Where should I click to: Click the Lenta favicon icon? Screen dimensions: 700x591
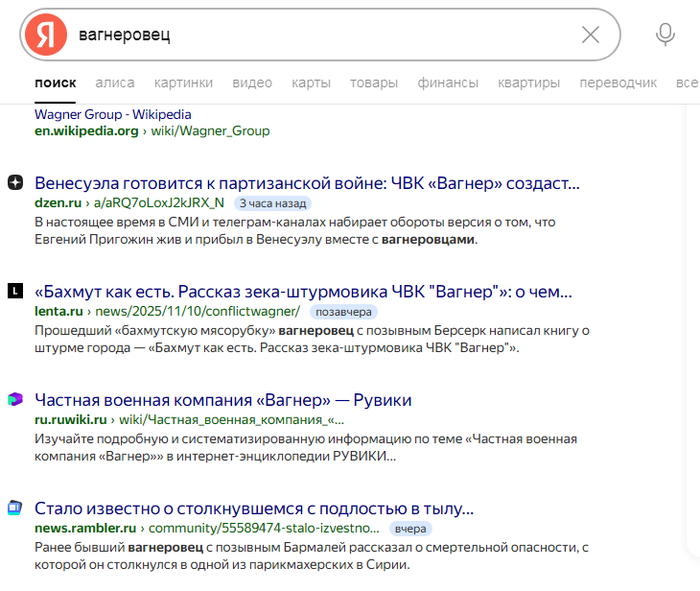pyautogui.click(x=15, y=291)
